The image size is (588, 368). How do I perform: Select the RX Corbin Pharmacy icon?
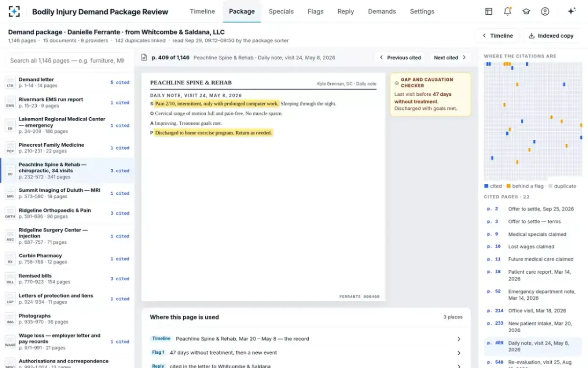click(10, 259)
